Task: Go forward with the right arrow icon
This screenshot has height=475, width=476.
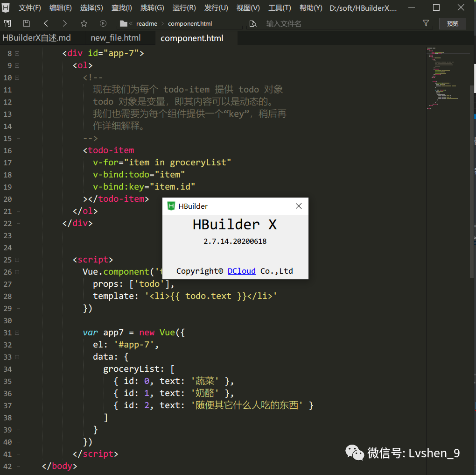Action: tap(65, 23)
